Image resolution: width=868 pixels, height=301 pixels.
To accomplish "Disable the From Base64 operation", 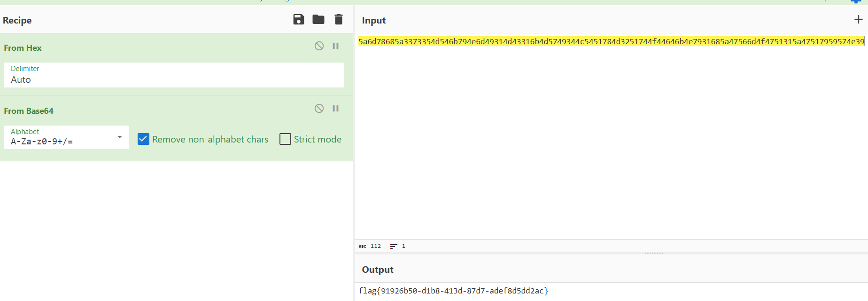I will click(x=319, y=109).
